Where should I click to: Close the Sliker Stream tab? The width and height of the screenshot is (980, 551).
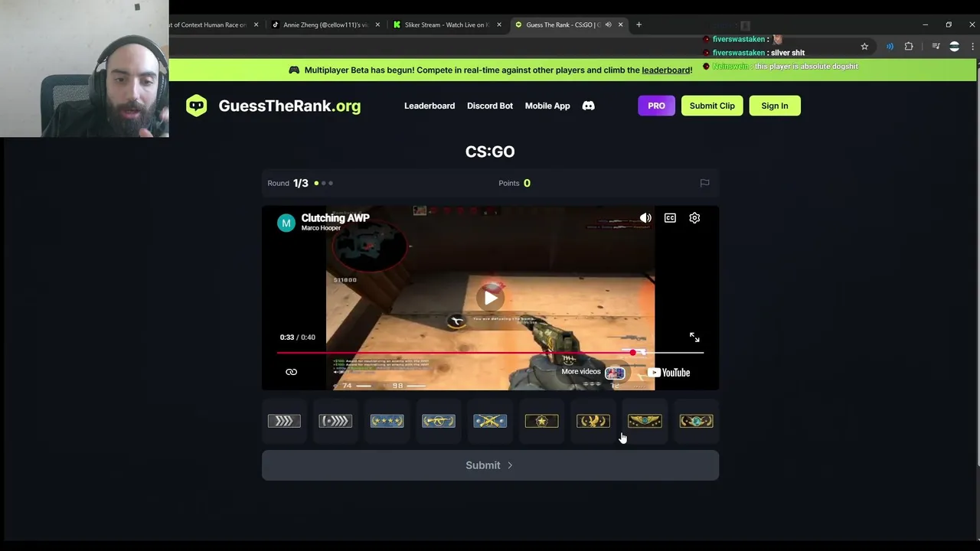[499, 24]
